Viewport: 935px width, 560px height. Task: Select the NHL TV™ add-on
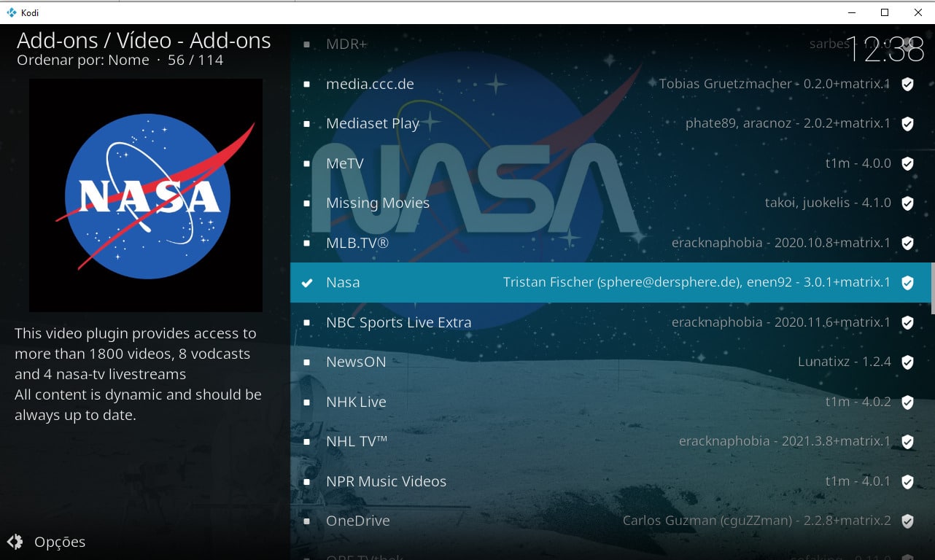(x=610, y=441)
